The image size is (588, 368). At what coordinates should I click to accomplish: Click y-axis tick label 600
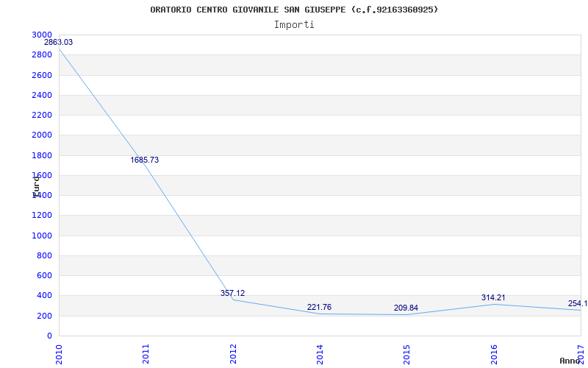tap(44, 275)
